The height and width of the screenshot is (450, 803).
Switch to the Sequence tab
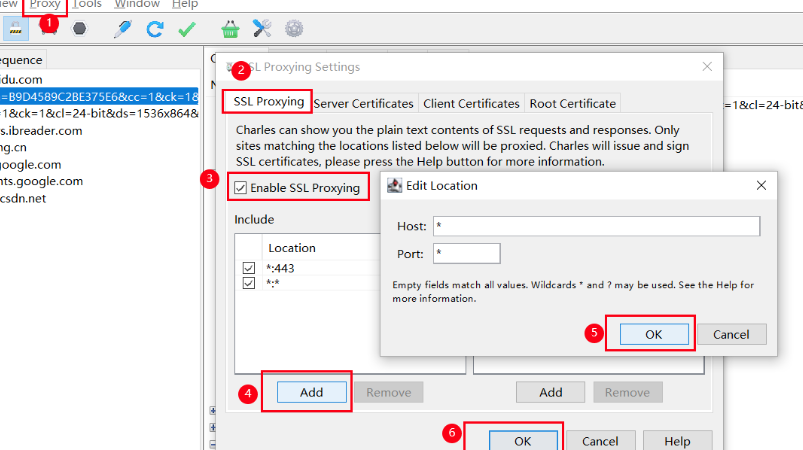click(x=22, y=60)
